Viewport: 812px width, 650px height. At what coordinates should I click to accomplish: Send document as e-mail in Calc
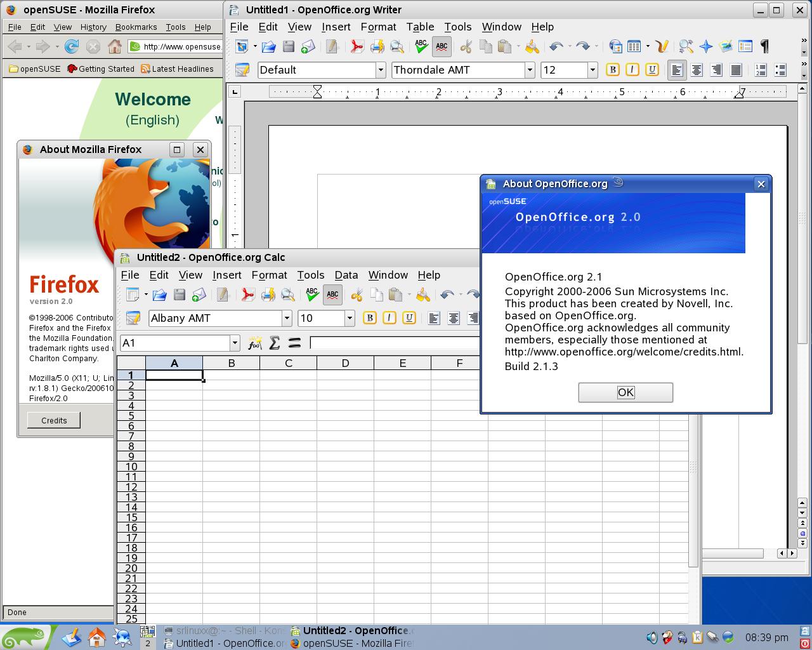pyautogui.click(x=199, y=295)
